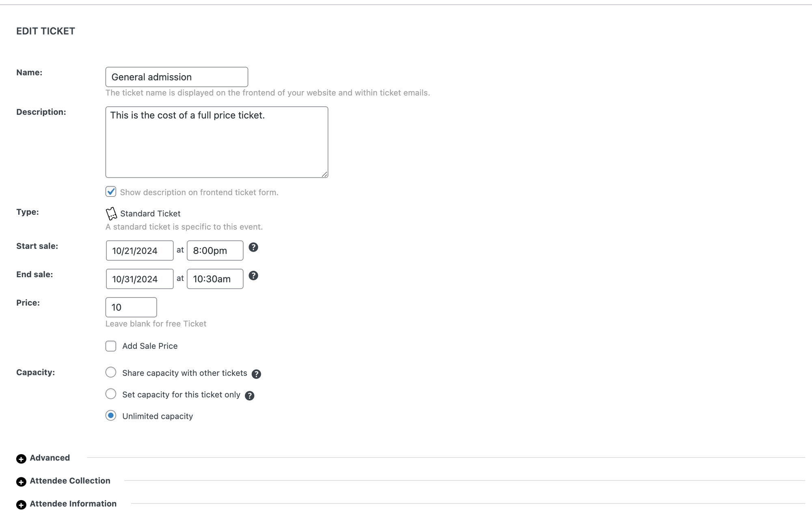Expand the Attendee Information section label
812x522 pixels.
tap(73, 504)
